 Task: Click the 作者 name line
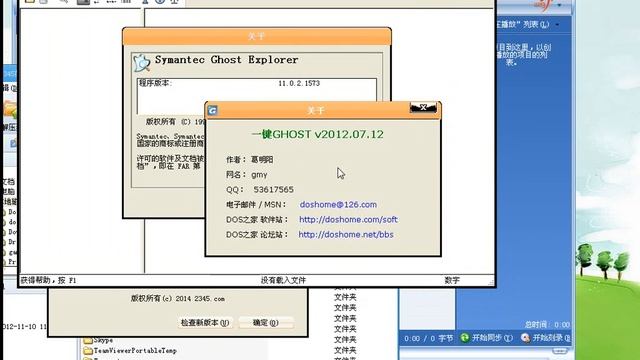pos(250,160)
